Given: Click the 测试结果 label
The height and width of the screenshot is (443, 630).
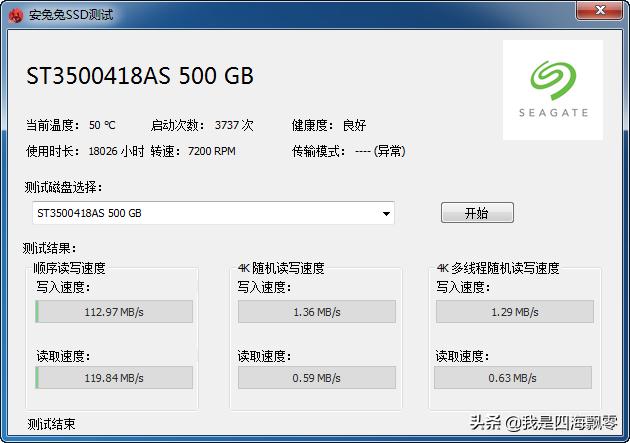Looking at the screenshot, I should [x=49, y=248].
